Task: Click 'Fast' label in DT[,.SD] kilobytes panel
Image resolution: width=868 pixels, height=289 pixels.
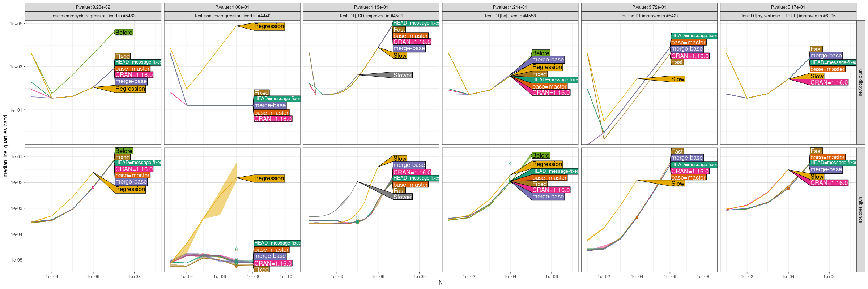Action: [x=399, y=30]
